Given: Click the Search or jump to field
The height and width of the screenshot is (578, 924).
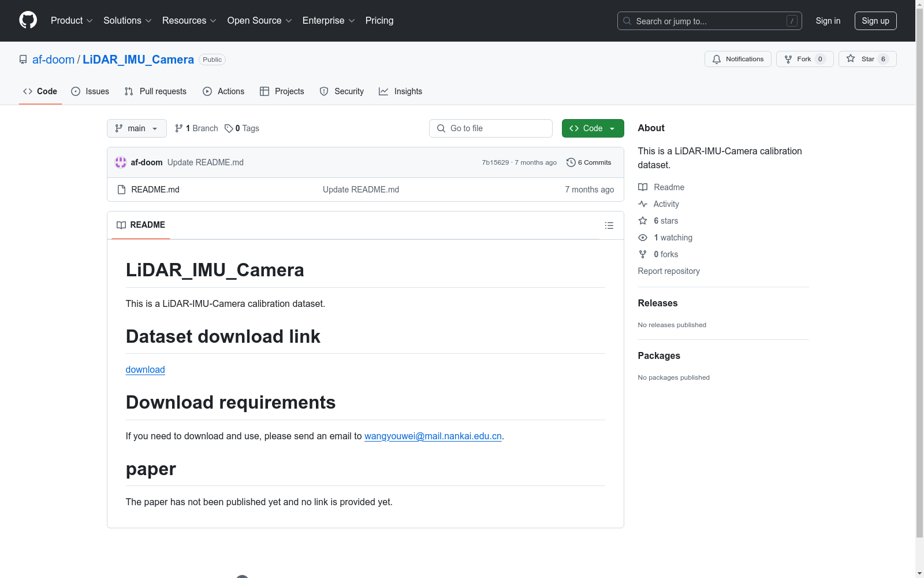Looking at the screenshot, I should pyautogui.click(x=710, y=21).
